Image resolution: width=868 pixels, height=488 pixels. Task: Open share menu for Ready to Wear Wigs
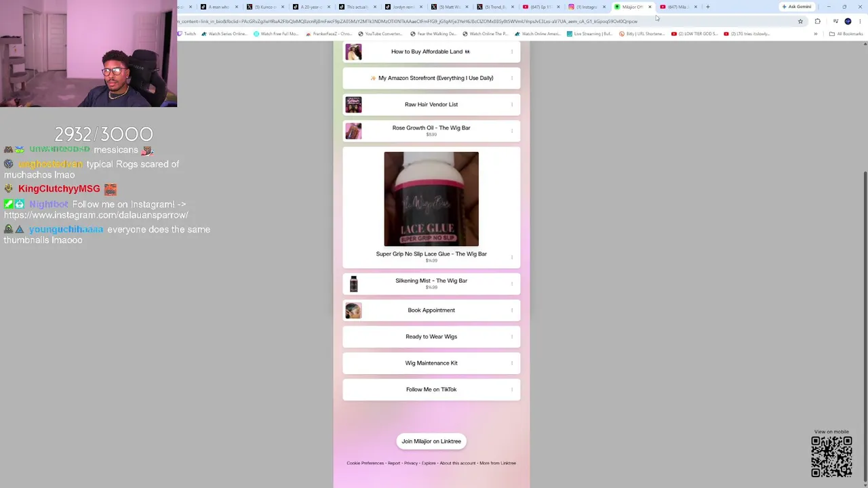(512, 337)
